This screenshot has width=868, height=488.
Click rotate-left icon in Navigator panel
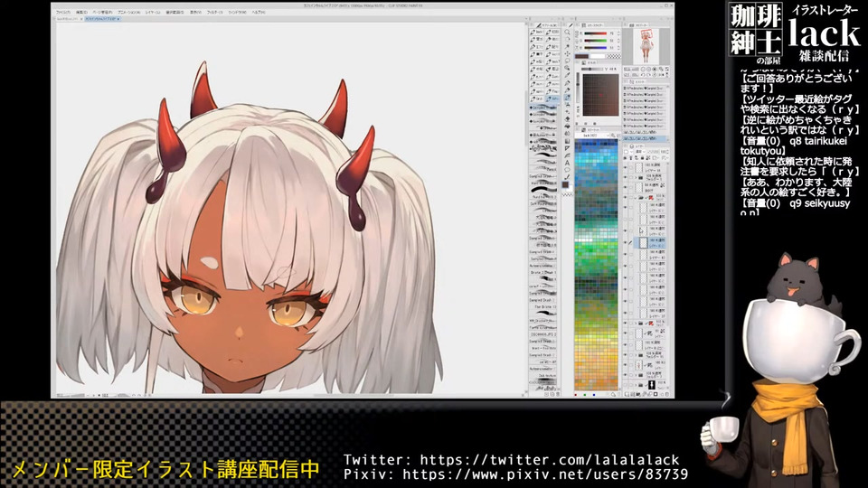coord(643,75)
